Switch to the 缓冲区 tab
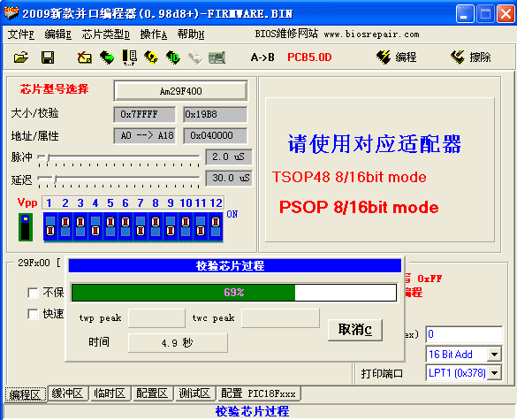The image size is (517, 420). click(x=67, y=393)
